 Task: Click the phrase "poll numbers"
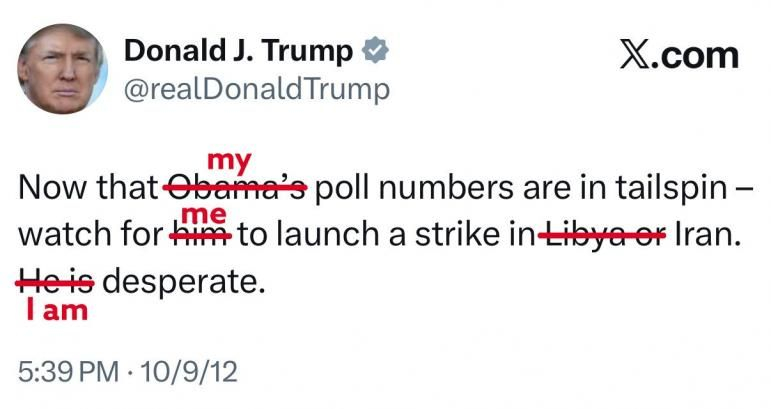(414, 188)
